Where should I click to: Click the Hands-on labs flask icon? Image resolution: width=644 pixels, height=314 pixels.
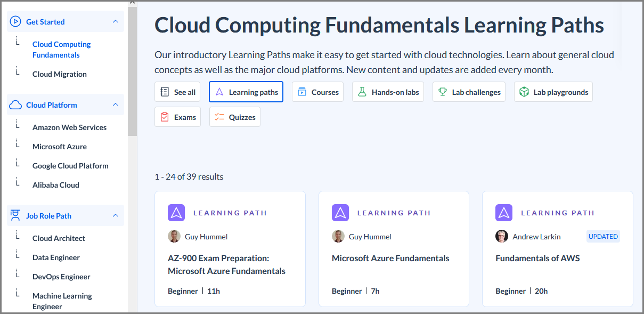[x=362, y=92]
